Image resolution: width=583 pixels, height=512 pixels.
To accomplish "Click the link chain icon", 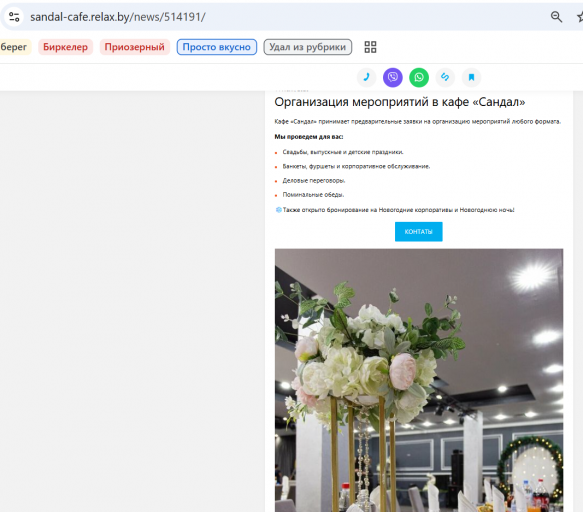I will [x=445, y=77].
